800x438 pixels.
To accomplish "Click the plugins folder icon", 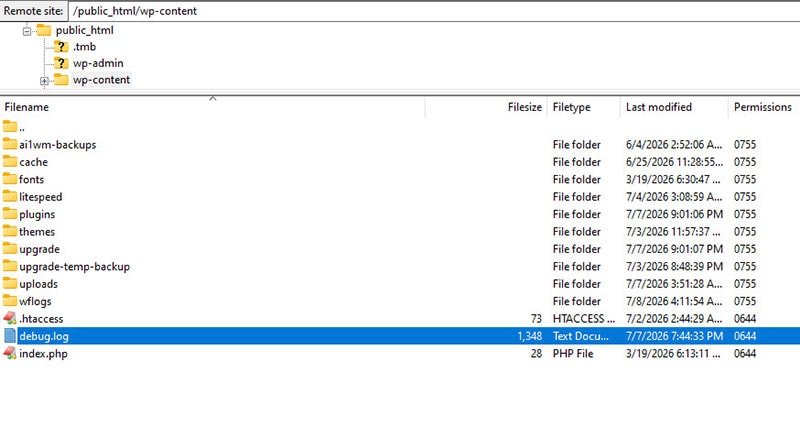I will (x=10, y=213).
